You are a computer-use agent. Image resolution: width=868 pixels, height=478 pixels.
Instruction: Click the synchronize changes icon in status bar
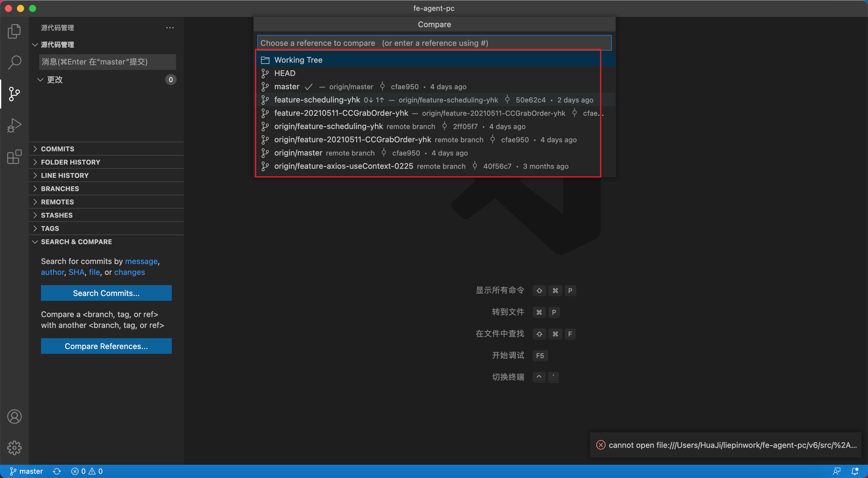pyautogui.click(x=57, y=471)
